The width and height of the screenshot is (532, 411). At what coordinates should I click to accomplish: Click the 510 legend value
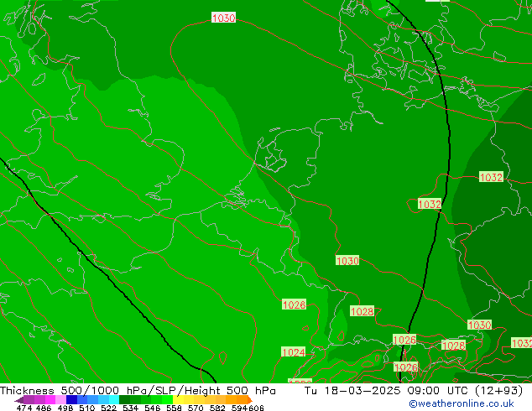click(87, 408)
